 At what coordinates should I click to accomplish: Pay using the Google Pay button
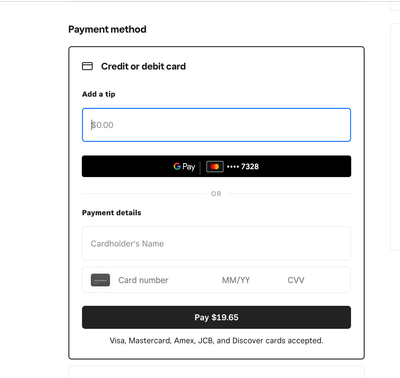point(216,166)
